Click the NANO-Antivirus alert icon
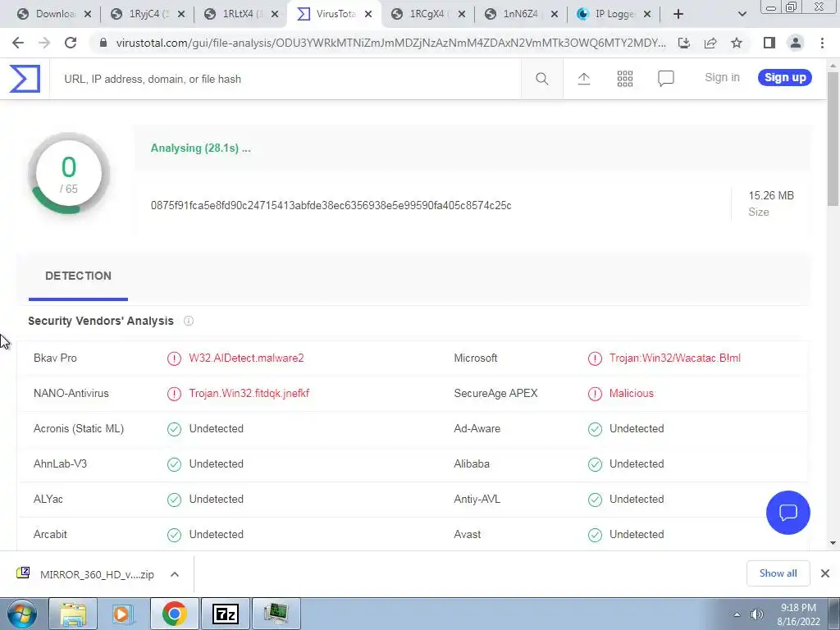The height and width of the screenshot is (630, 840). 174,394
